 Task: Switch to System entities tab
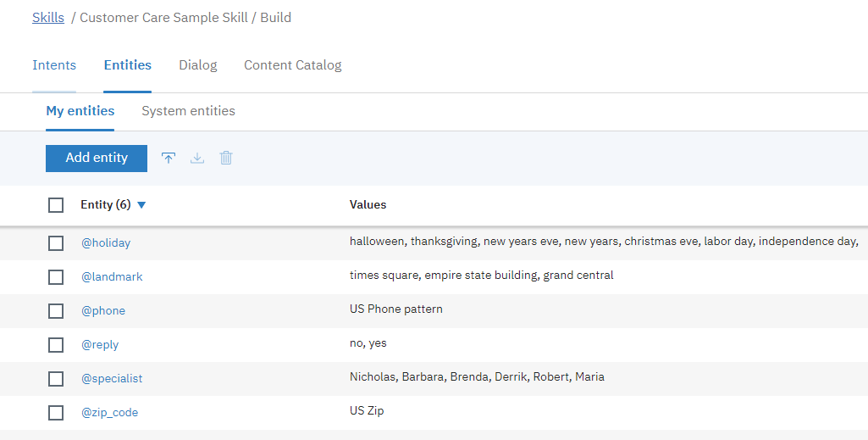point(188,111)
